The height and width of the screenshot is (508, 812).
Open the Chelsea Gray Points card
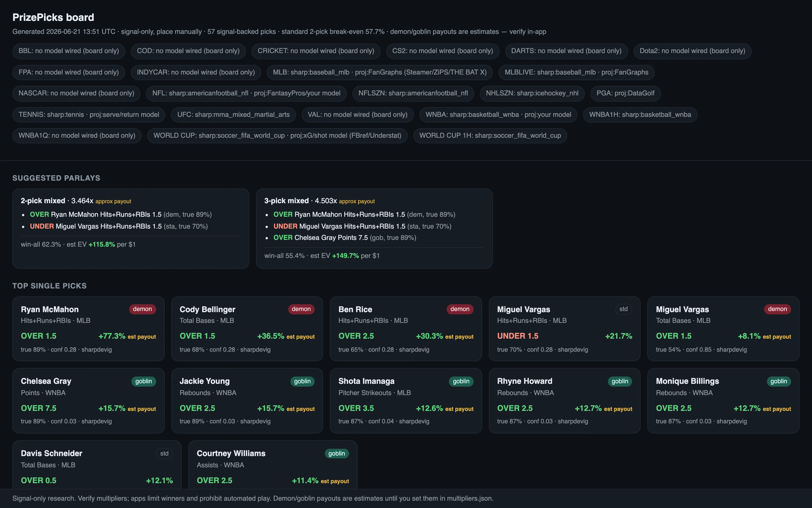88,401
